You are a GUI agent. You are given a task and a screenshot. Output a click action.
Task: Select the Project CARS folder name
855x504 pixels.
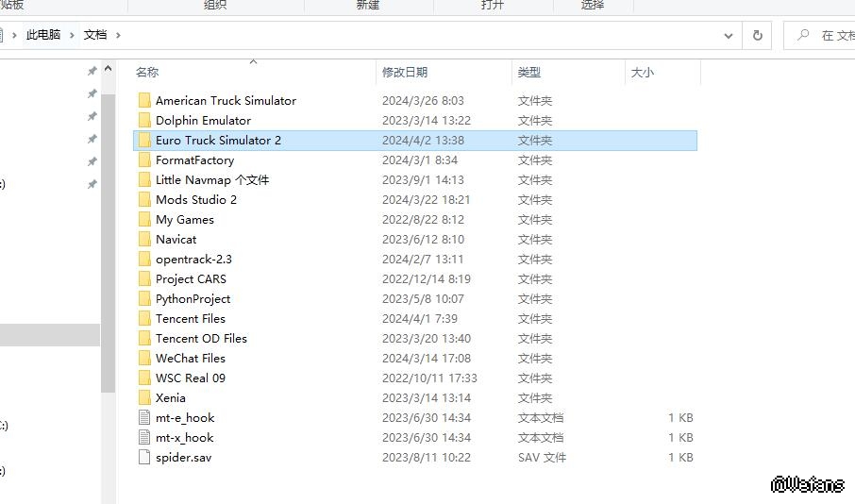click(x=191, y=278)
